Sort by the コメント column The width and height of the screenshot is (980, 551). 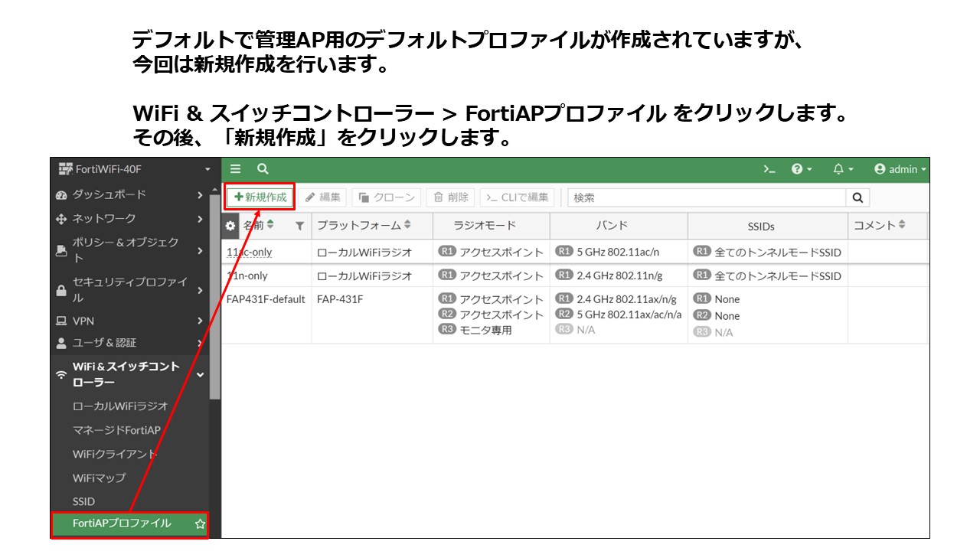[x=902, y=225]
